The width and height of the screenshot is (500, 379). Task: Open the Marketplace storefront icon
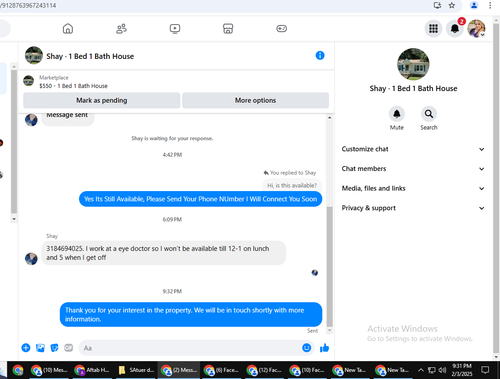coord(228,29)
